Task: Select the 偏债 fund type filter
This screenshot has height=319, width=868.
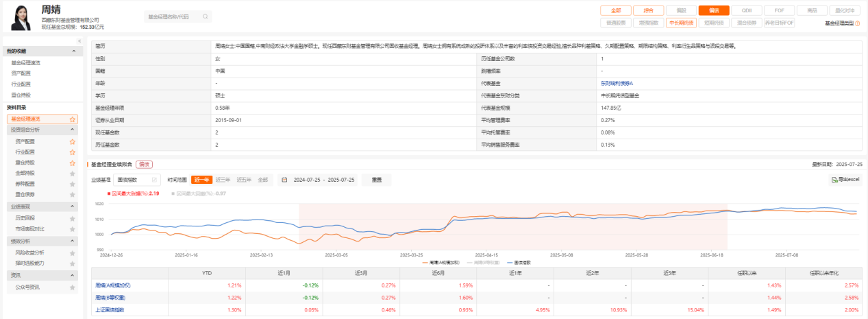Action: [714, 10]
